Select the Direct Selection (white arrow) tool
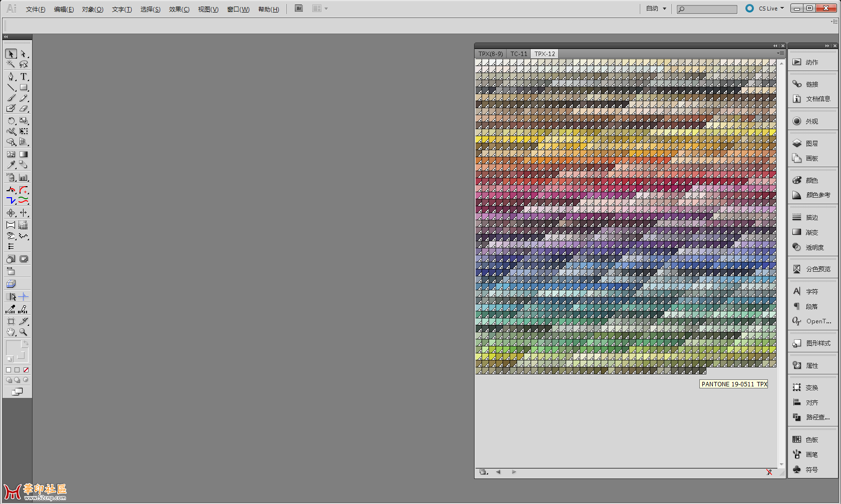Screen dimensions: 841x504 (24, 54)
